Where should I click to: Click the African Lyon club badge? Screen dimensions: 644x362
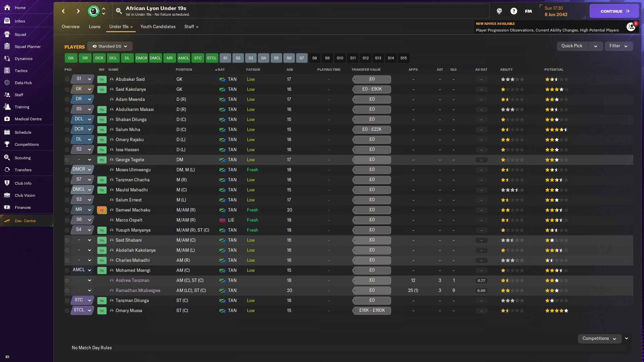94,11
